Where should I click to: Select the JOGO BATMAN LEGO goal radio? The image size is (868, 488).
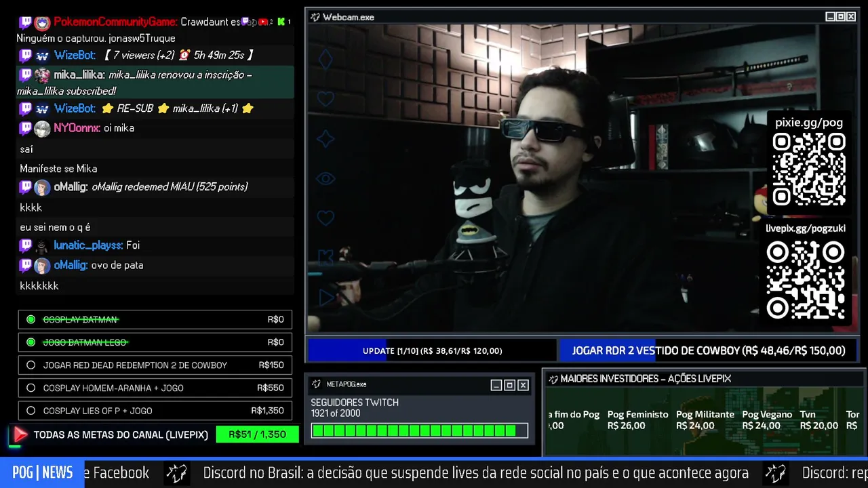[31, 342]
